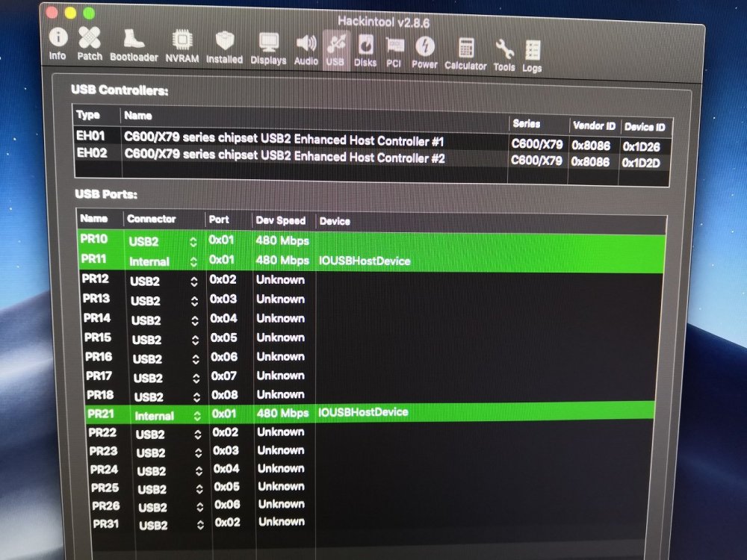
Task: Select the PR13 port name
Action: [x=96, y=299]
